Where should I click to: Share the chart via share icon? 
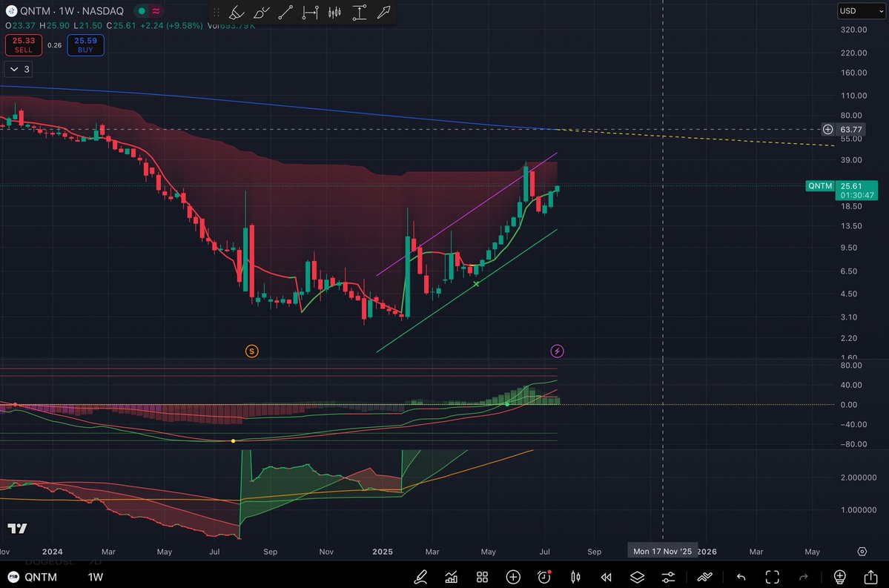pos(871,577)
